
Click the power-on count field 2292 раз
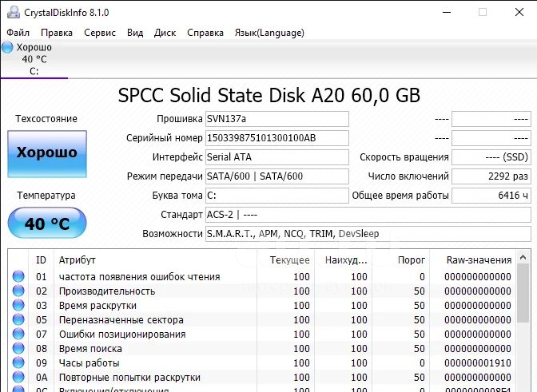click(491, 176)
